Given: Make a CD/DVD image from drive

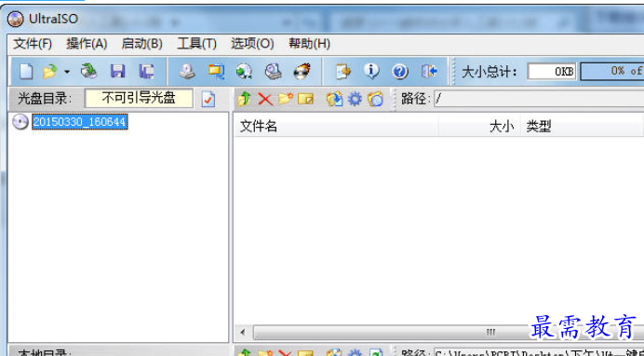Looking at the screenshot, I should tap(187, 72).
